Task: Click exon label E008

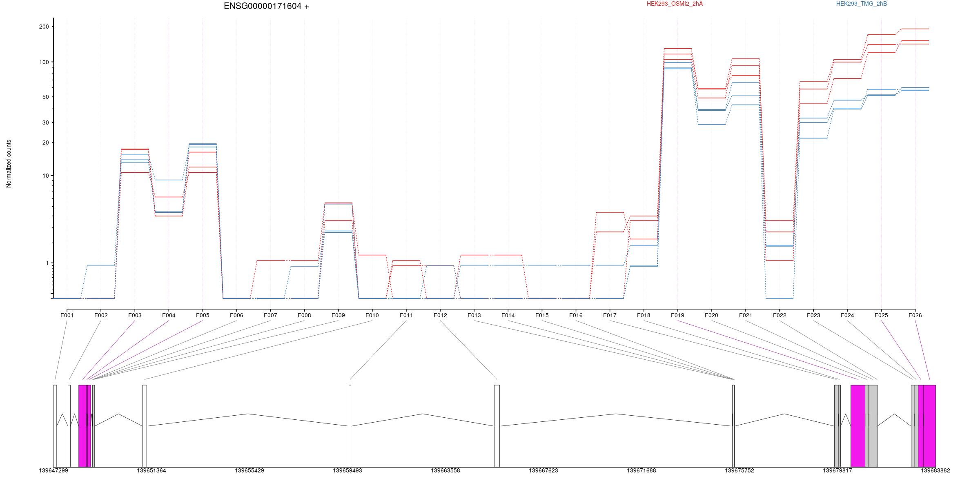Action: [304, 315]
